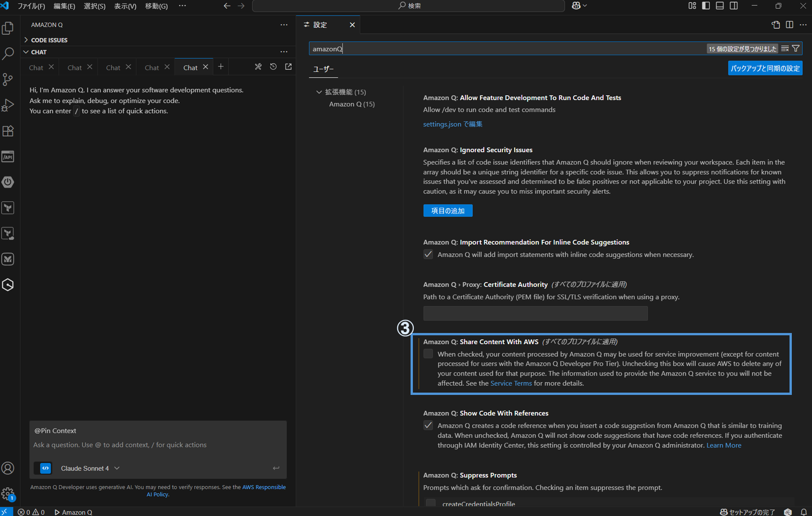
Task: Focus the Certificate Authority path field
Action: [x=535, y=313]
